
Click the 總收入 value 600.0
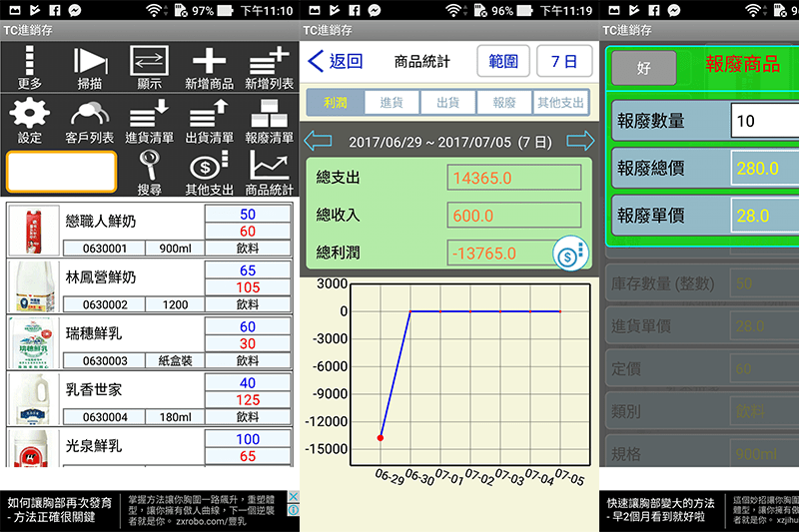point(514,216)
